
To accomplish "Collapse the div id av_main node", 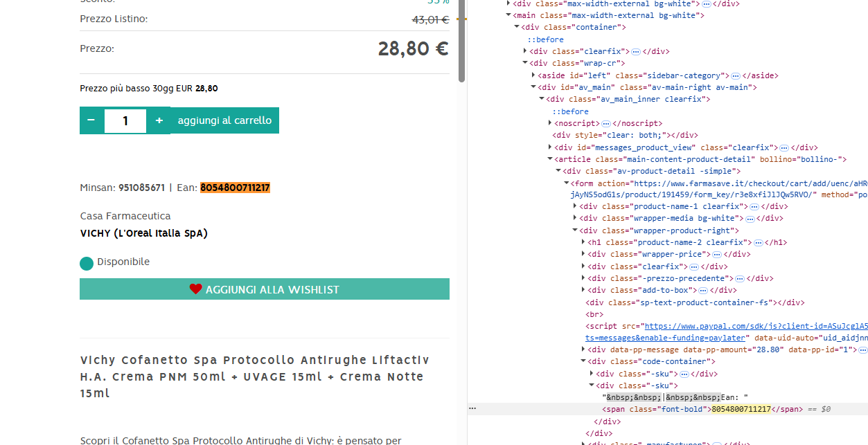I will click(x=533, y=87).
